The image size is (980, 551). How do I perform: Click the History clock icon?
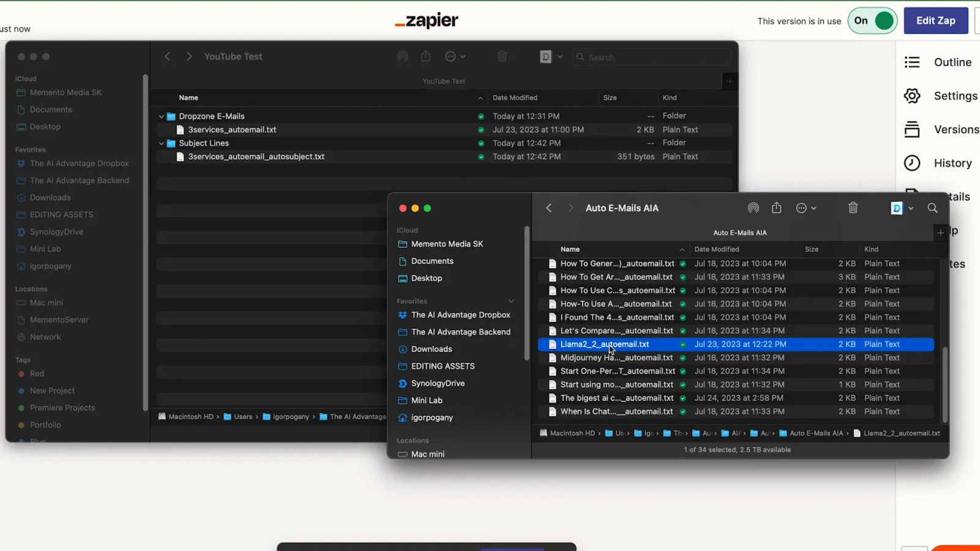click(912, 163)
